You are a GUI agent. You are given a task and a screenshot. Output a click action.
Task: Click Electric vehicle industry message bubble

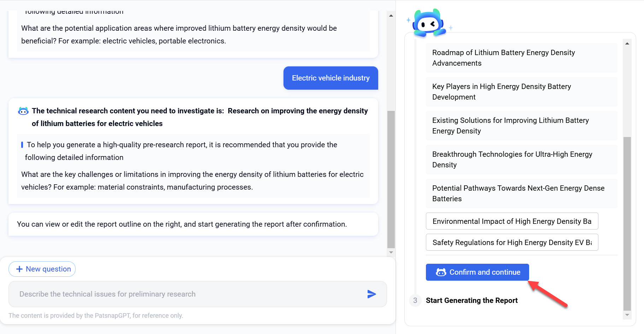tap(330, 78)
